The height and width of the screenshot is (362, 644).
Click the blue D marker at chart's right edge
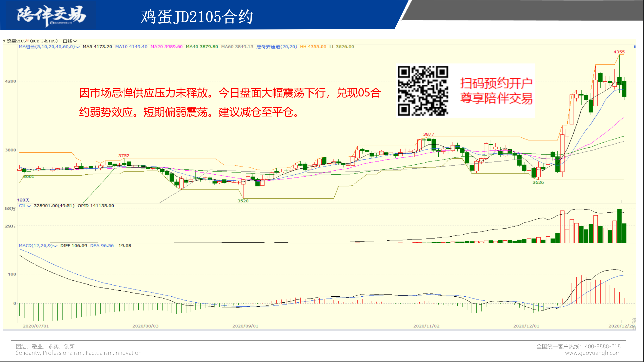click(635, 47)
